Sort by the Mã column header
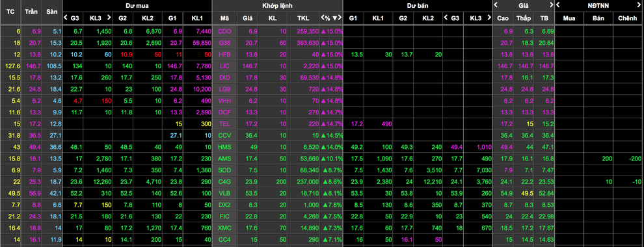644x247 pixels. [x=224, y=18]
